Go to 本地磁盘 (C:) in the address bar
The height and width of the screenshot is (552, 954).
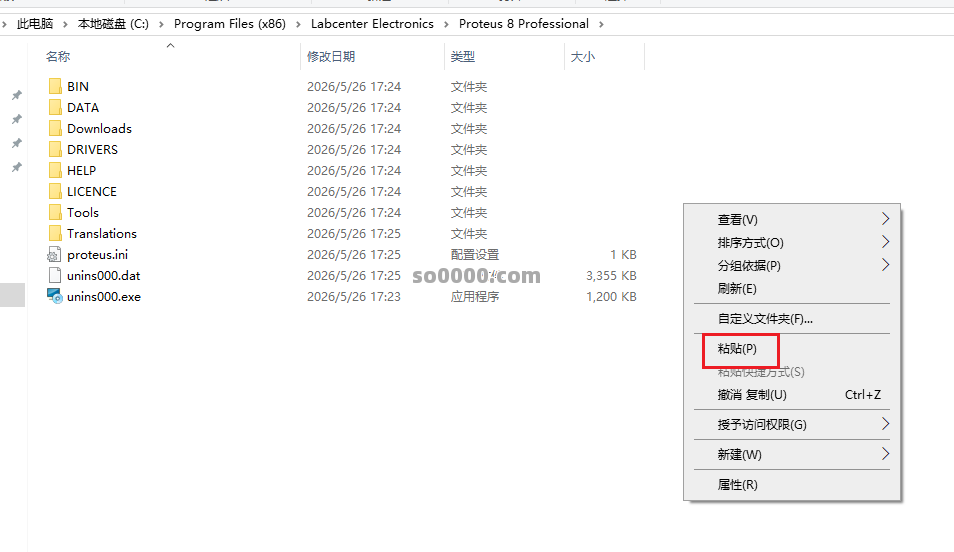(x=113, y=24)
